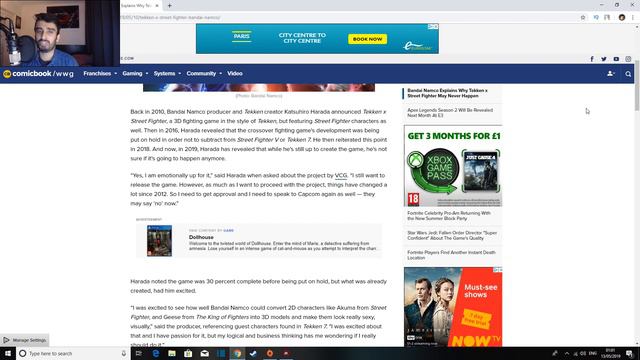Click BOOK NOW on the Eurostar ad
This screenshot has width=640, height=360.
pyautogui.click(x=367, y=39)
